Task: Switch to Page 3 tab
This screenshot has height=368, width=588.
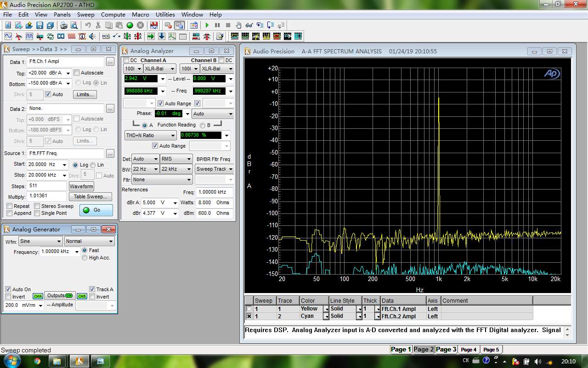Action: pyautogui.click(x=446, y=349)
